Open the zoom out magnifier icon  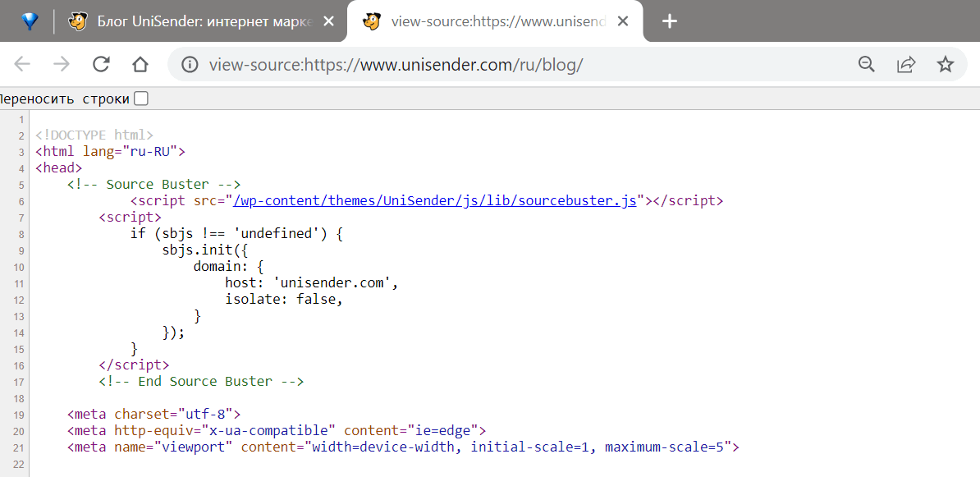[866, 64]
